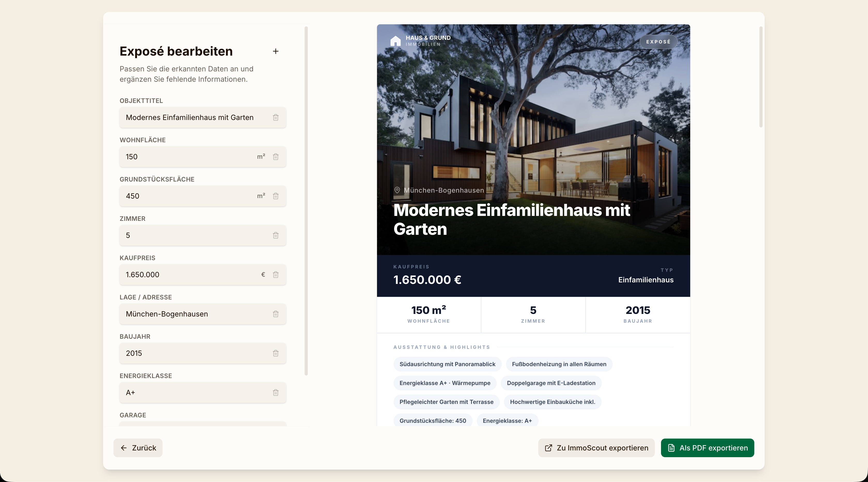Delete the Baujahr field with trash icon
Image resolution: width=868 pixels, height=482 pixels.
click(x=276, y=353)
